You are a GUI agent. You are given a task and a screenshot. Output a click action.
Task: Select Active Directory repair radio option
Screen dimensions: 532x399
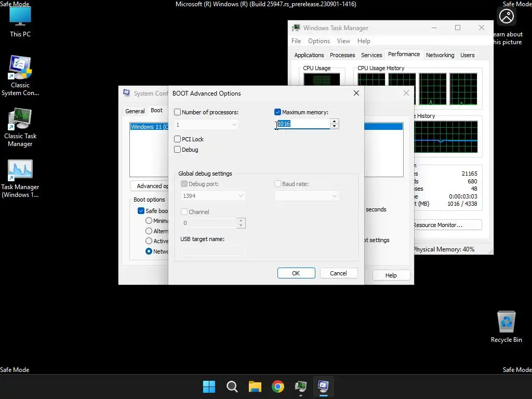coord(149,241)
